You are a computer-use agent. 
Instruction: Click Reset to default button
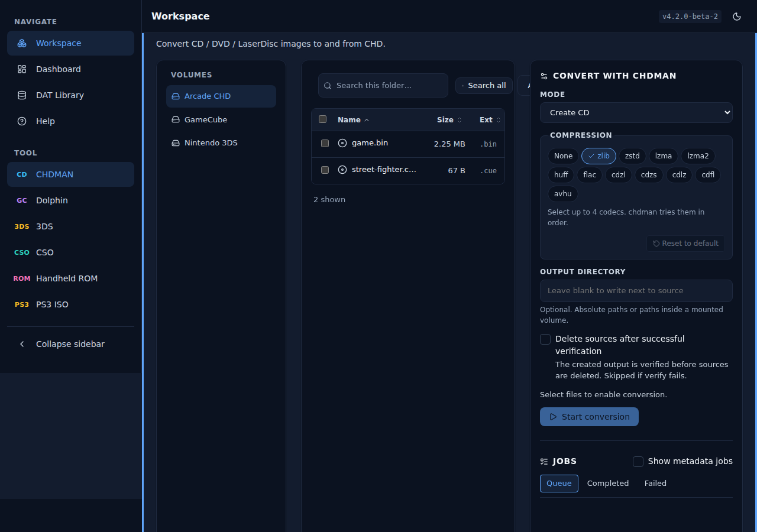click(x=685, y=244)
